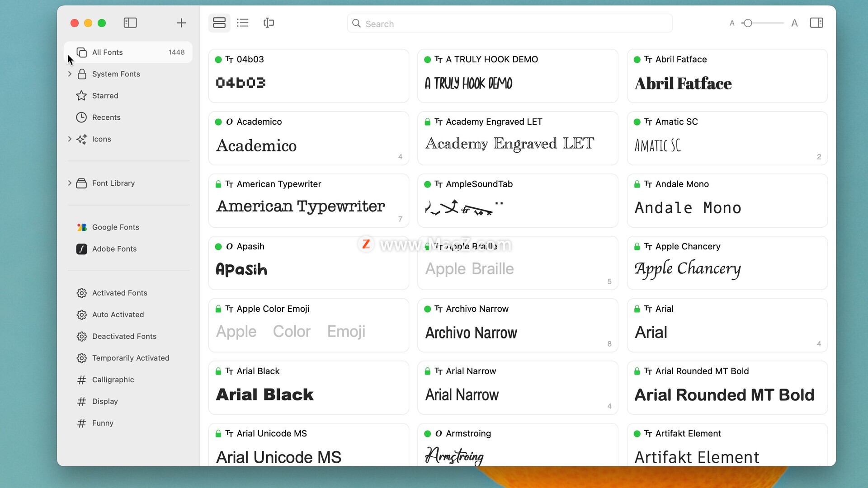868x488 pixels.
Task: Toggle activation dot of 04b03
Action: (218, 60)
